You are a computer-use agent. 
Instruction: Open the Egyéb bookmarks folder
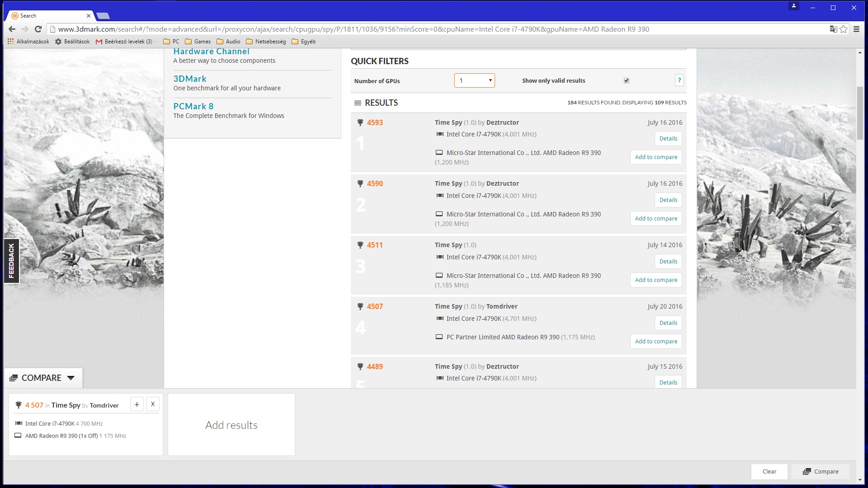(x=304, y=42)
